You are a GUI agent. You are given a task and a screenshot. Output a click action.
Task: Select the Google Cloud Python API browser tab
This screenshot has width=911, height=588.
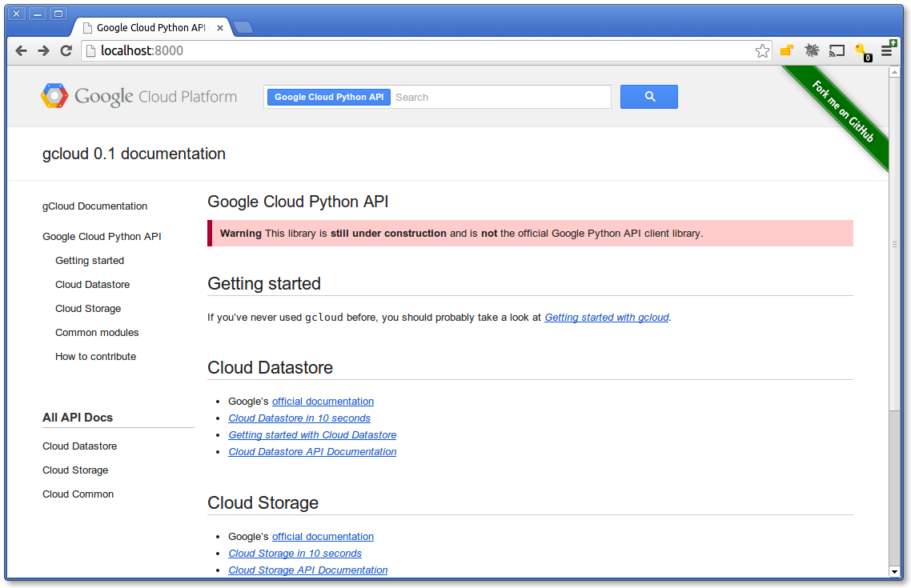(x=152, y=27)
